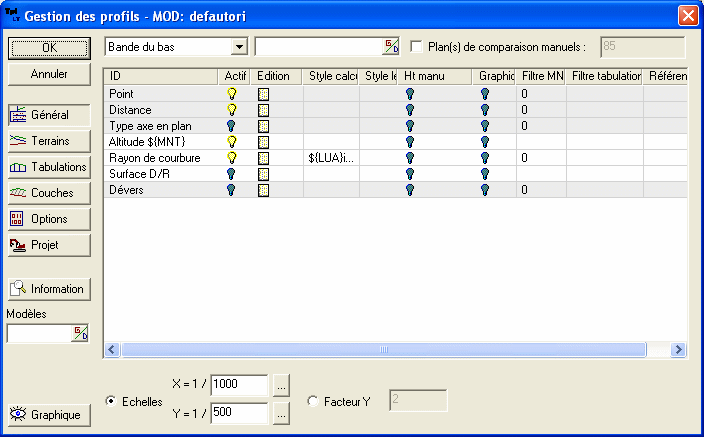Click the horizontal scrollbar of the table
Image resolution: width=704 pixels, height=437 pixels.
point(380,349)
